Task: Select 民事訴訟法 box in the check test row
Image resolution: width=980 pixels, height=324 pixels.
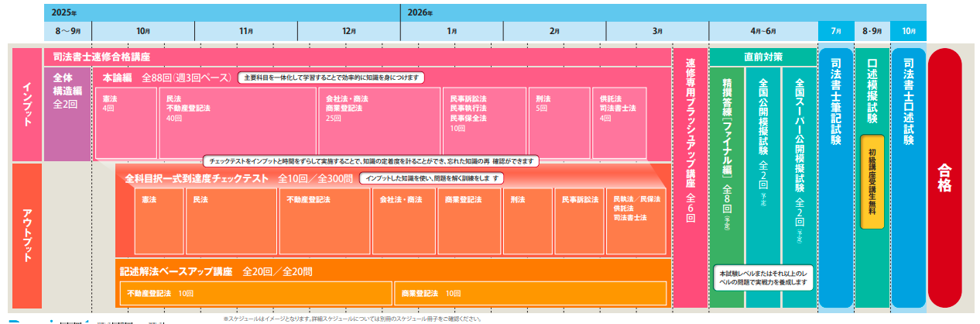Action: point(580,220)
